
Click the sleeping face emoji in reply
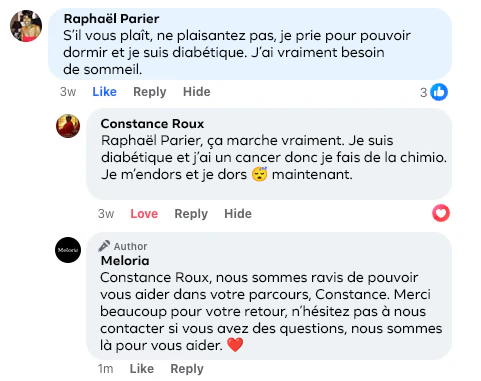click(x=259, y=174)
